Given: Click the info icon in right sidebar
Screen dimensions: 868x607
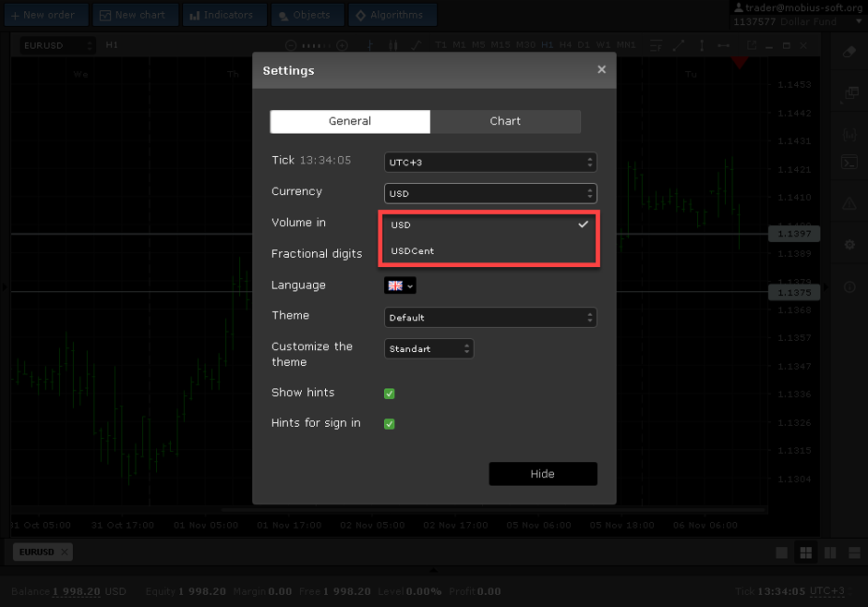Looking at the screenshot, I should coord(850,287).
